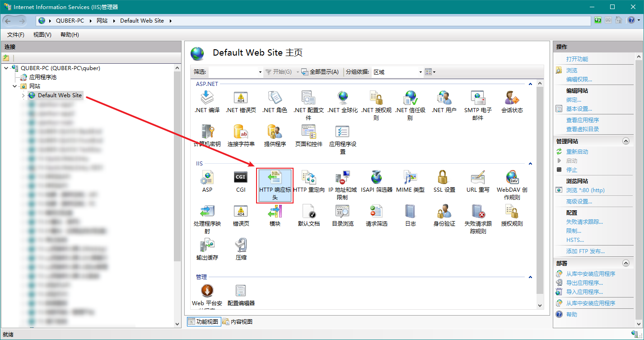
Task: Open the SSL 设置 icon
Action: (x=444, y=178)
